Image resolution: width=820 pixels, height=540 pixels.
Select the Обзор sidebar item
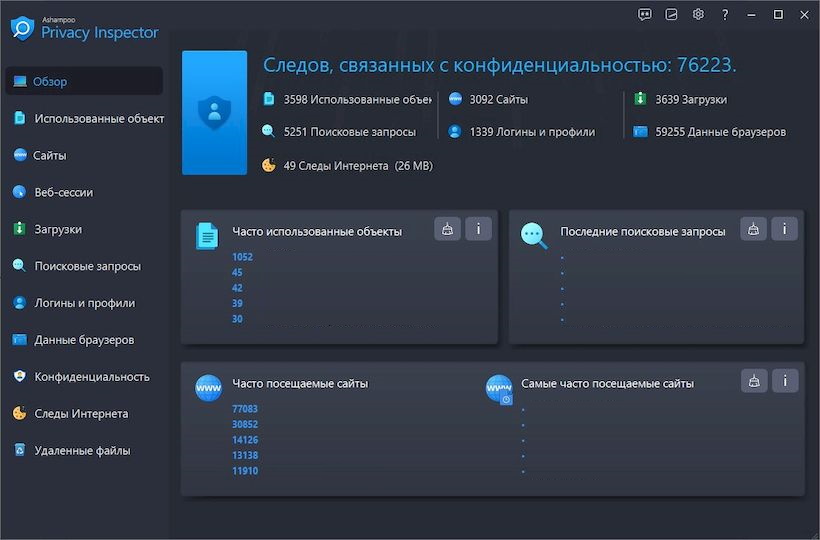[84, 81]
